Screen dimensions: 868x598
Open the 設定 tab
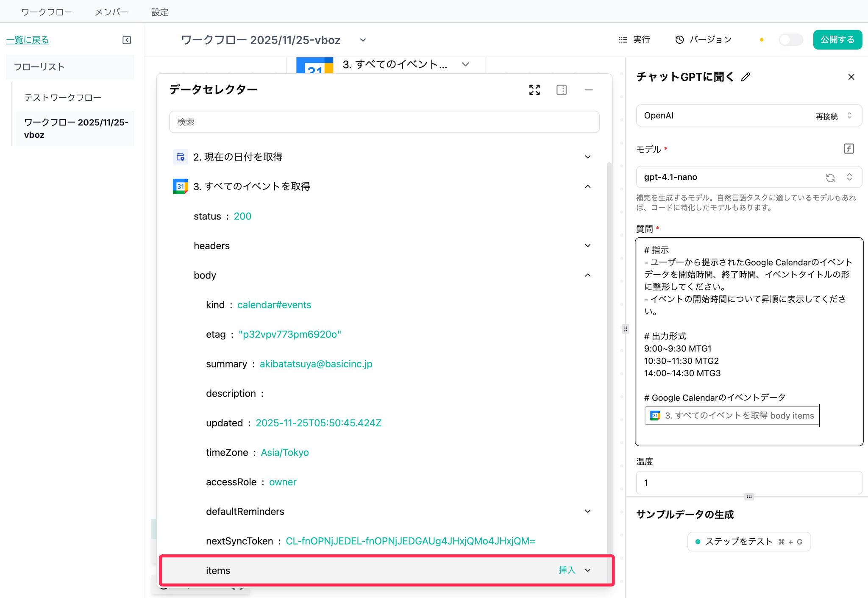160,12
